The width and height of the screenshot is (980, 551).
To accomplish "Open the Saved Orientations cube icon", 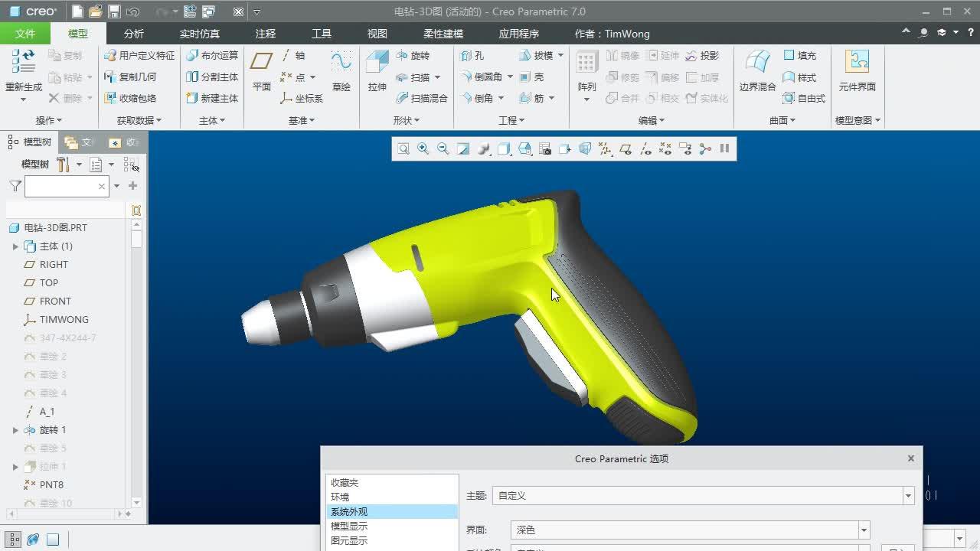I will 524,149.
